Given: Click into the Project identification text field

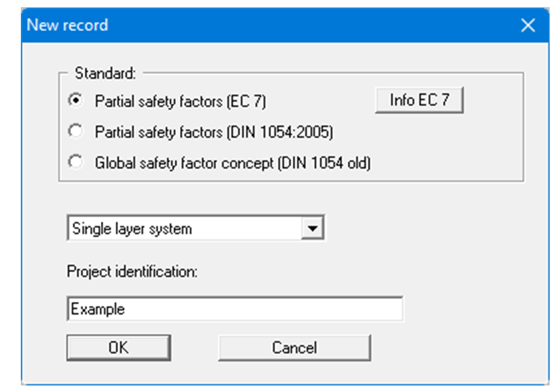Looking at the screenshot, I should 235,309.
